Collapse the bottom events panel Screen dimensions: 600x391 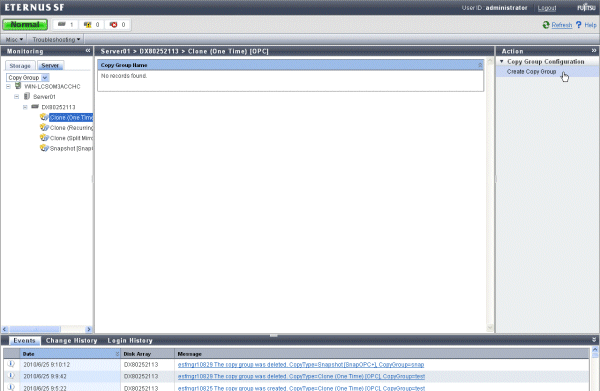point(594,340)
